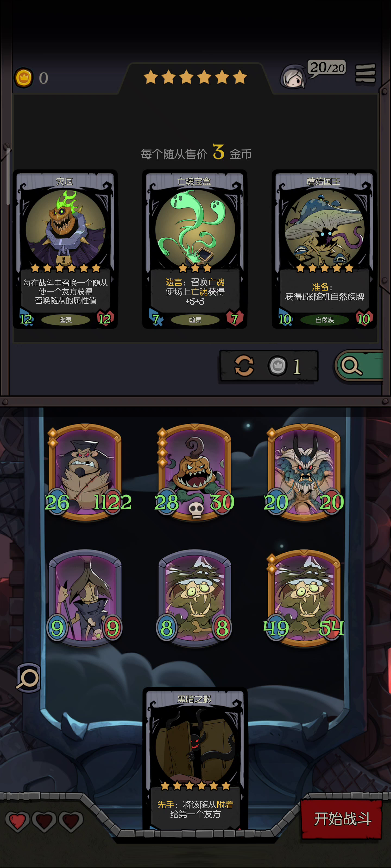Open the hamburger menu icon
The width and height of the screenshot is (391, 868).
click(365, 73)
